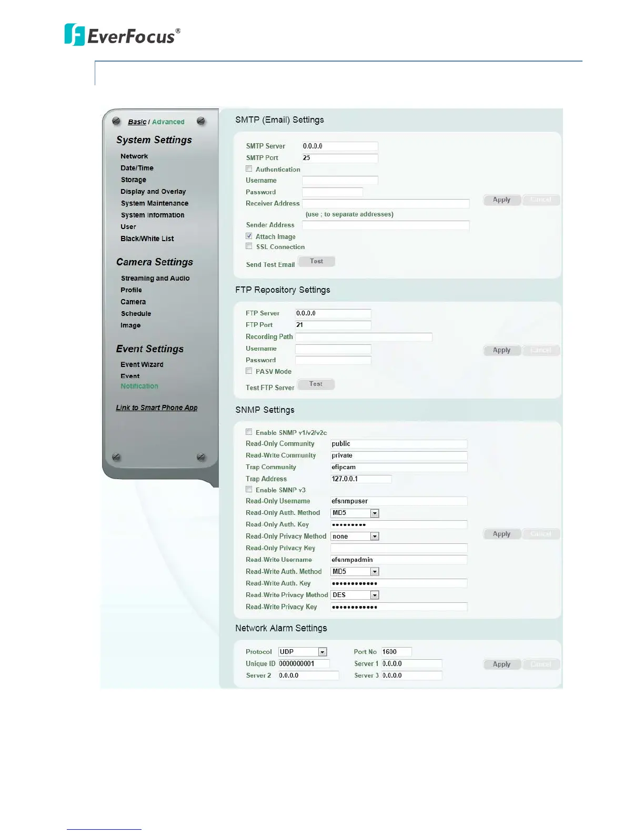Click the Unique ID field
The width and height of the screenshot is (644, 834).
tap(304, 664)
